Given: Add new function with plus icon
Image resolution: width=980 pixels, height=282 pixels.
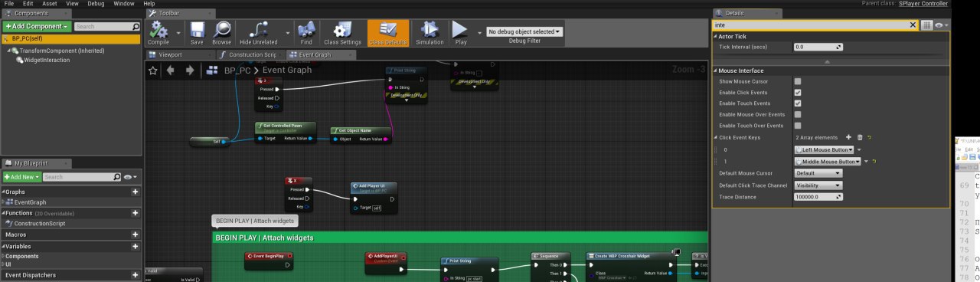Looking at the screenshot, I should [135, 212].
